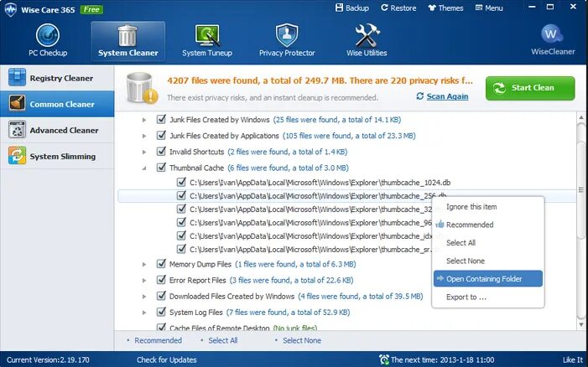Click the Restore arrow icon

coord(384,8)
